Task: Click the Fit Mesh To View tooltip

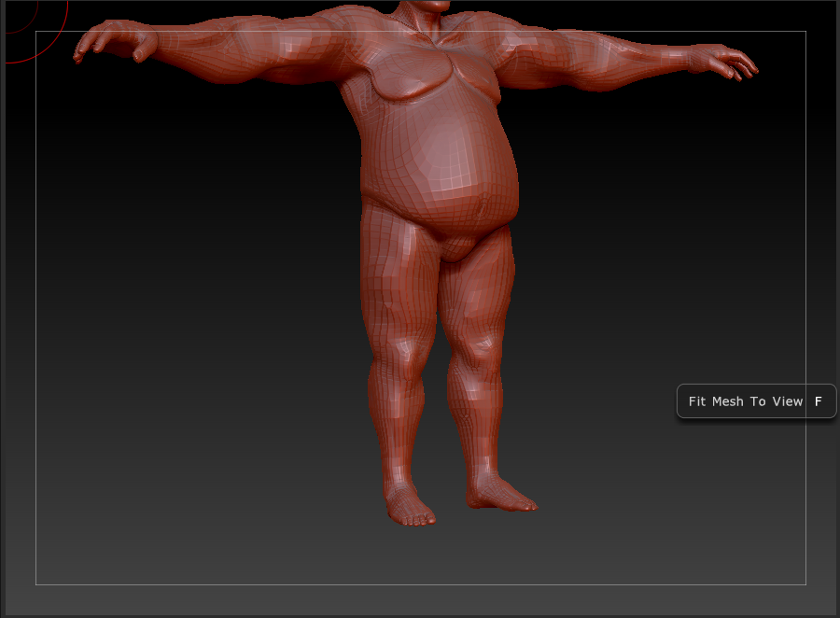Action: pyautogui.click(x=745, y=401)
